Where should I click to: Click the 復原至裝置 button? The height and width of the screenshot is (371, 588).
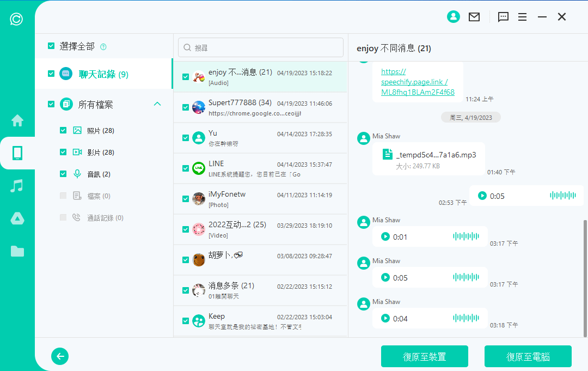coord(424,356)
